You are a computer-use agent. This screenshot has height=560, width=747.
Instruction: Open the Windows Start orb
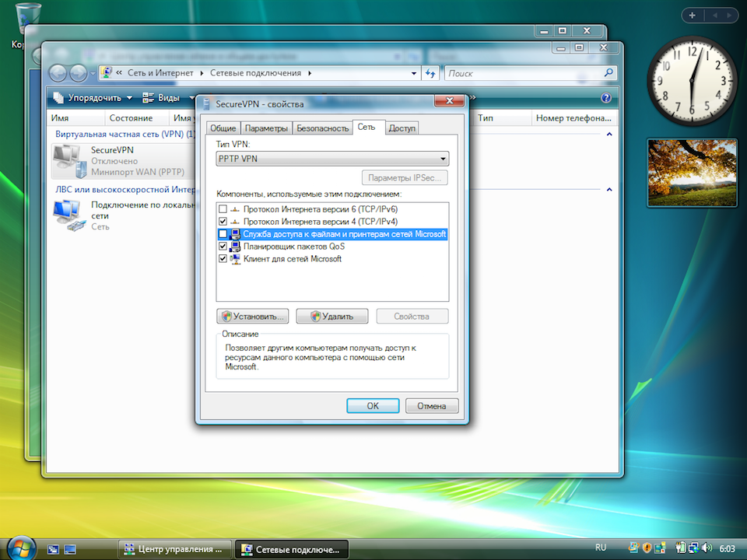click(x=20, y=548)
